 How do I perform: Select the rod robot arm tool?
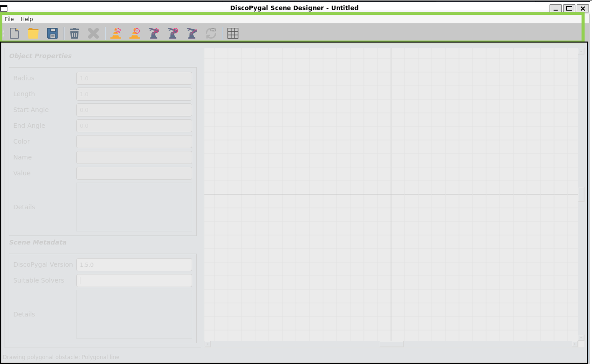192,33
